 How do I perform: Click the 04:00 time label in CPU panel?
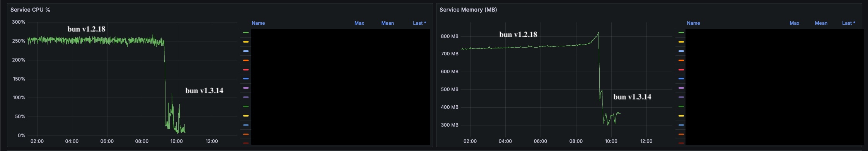coord(72,141)
